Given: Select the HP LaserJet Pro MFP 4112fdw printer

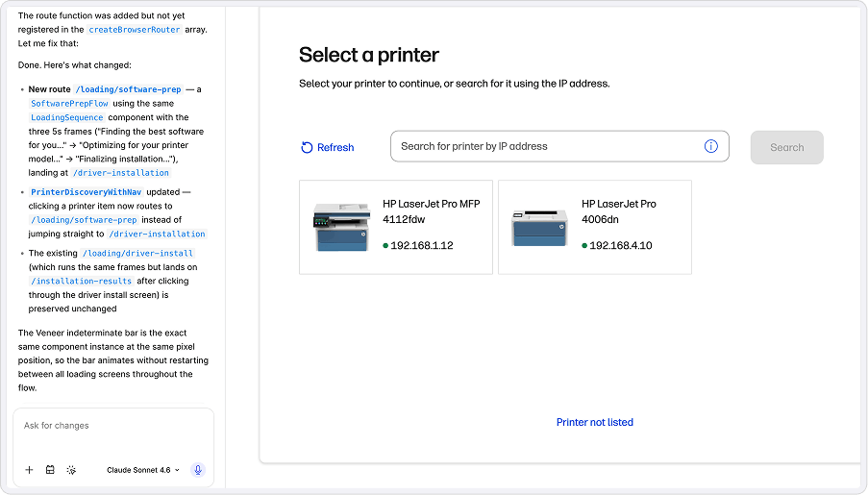Looking at the screenshot, I should (396, 227).
